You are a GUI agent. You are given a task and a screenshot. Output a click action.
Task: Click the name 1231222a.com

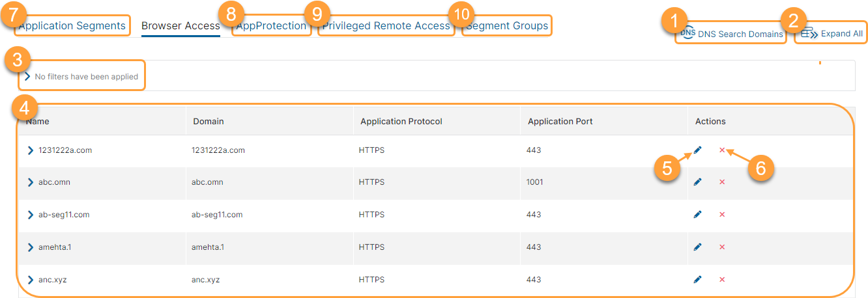point(65,150)
